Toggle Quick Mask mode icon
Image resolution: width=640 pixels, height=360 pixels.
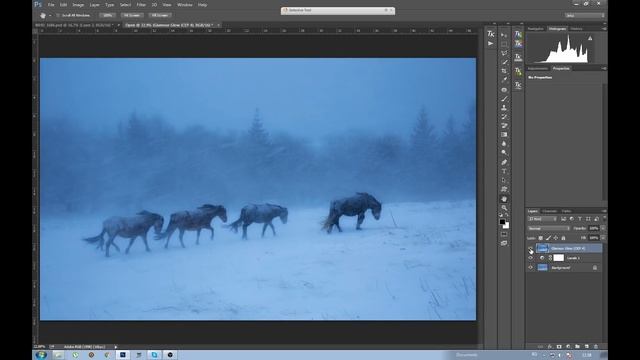[x=504, y=234]
